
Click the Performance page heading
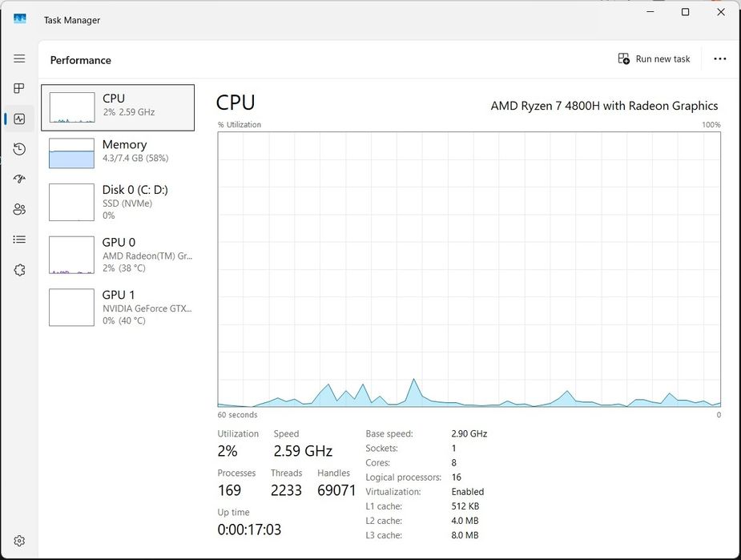click(x=81, y=61)
